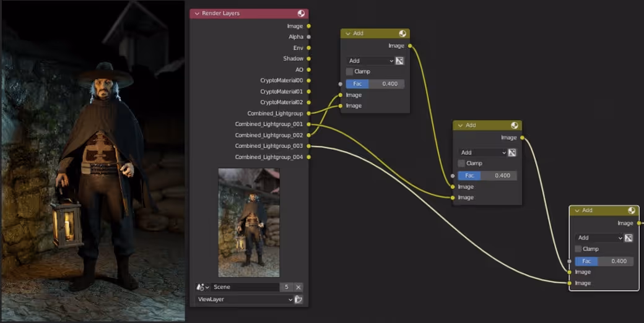
Task: Open blend type dropdown on Add node fed by Combined_Lightgroup_001
Action: coord(482,153)
